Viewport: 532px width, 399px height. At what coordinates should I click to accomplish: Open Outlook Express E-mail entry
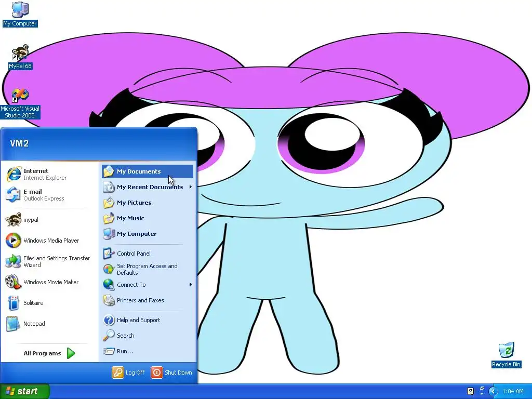(50, 195)
